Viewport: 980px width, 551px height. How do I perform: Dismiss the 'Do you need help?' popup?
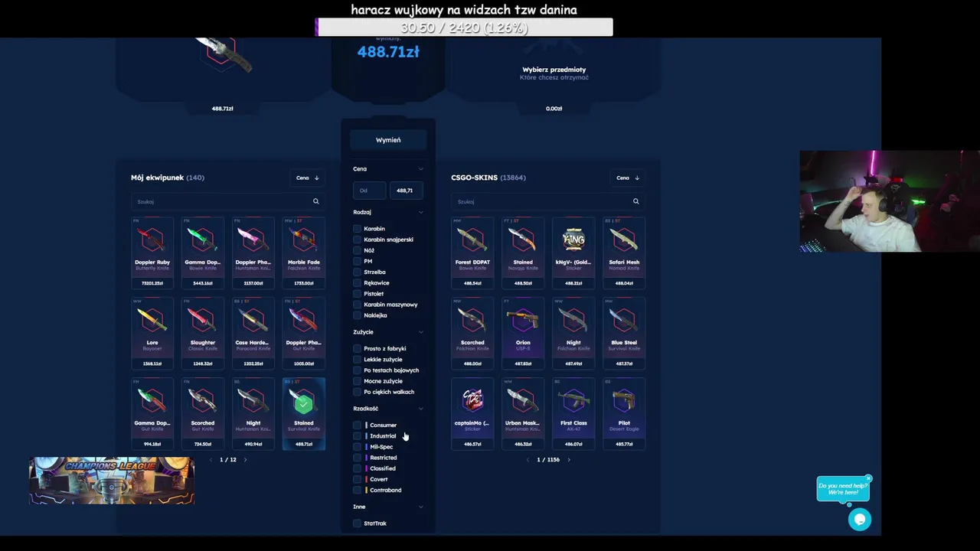[868, 478]
